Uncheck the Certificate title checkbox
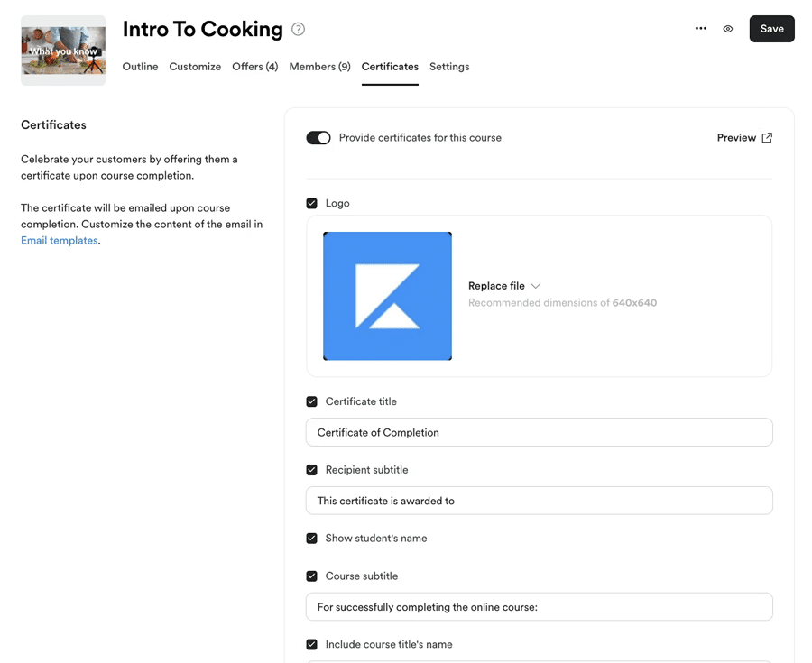Screen dimensions: 812x663 click(x=312, y=401)
